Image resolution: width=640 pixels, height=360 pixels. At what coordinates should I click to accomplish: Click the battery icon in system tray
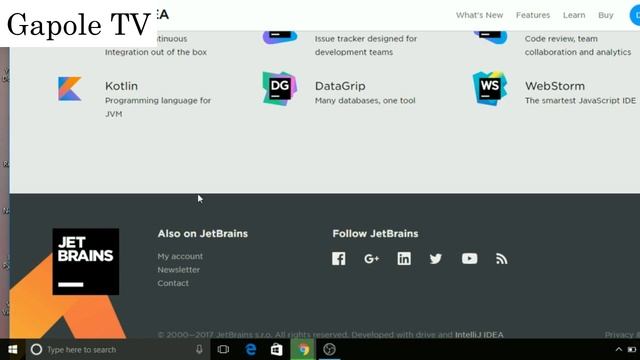tap(632, 349)
